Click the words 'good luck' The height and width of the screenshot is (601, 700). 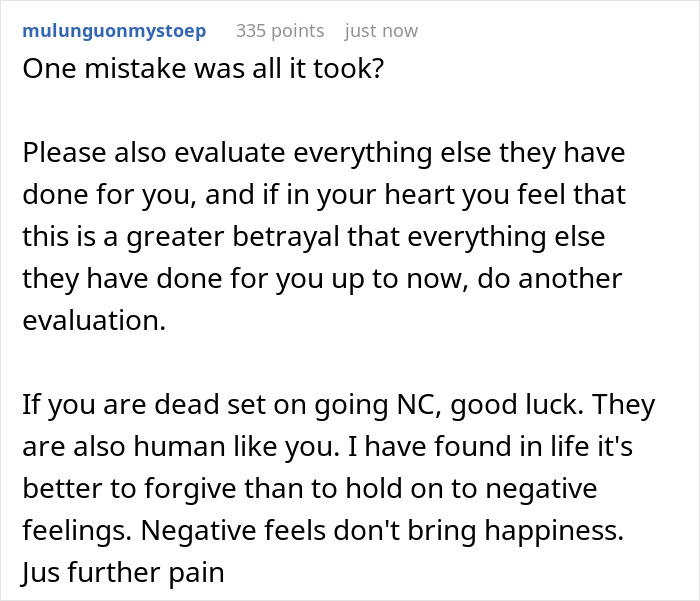[507, 407]
